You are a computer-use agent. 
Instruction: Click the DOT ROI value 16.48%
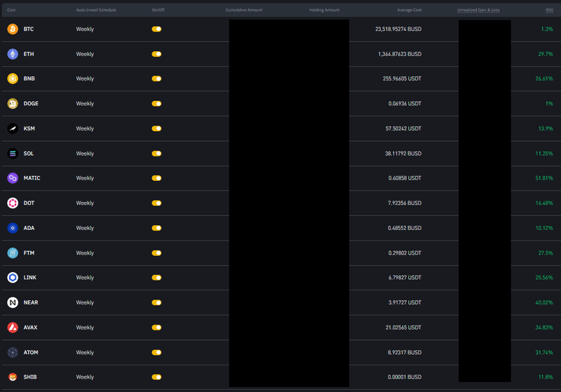pyautogui.click(x=544, y=203)
